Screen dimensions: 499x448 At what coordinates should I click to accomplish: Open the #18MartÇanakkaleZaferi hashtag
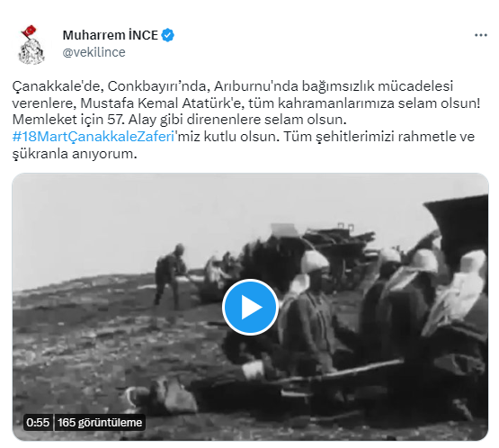tap(94, 137)
